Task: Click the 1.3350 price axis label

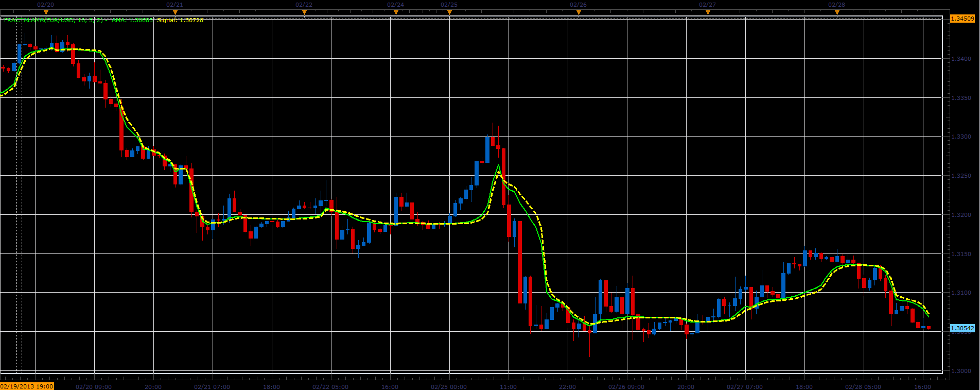Action: [962, 98]
